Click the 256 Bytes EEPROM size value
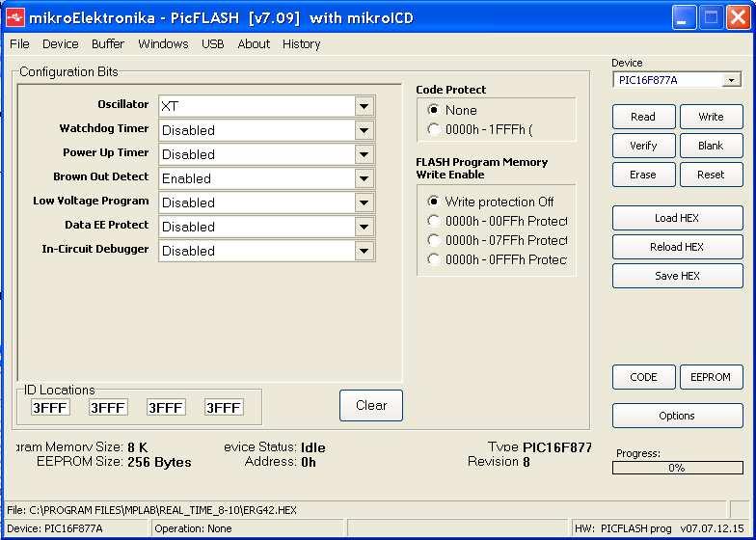756x540 pixels. (160, 463)
